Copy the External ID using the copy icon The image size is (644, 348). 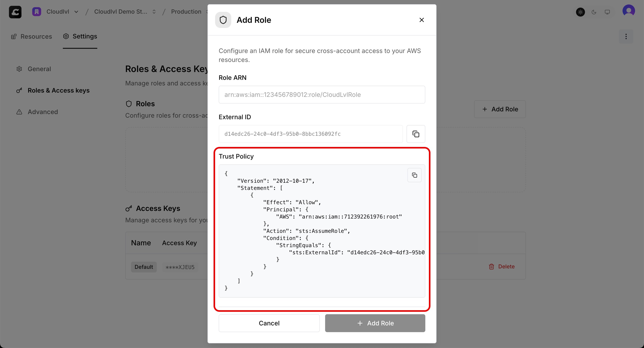point(415,134)
